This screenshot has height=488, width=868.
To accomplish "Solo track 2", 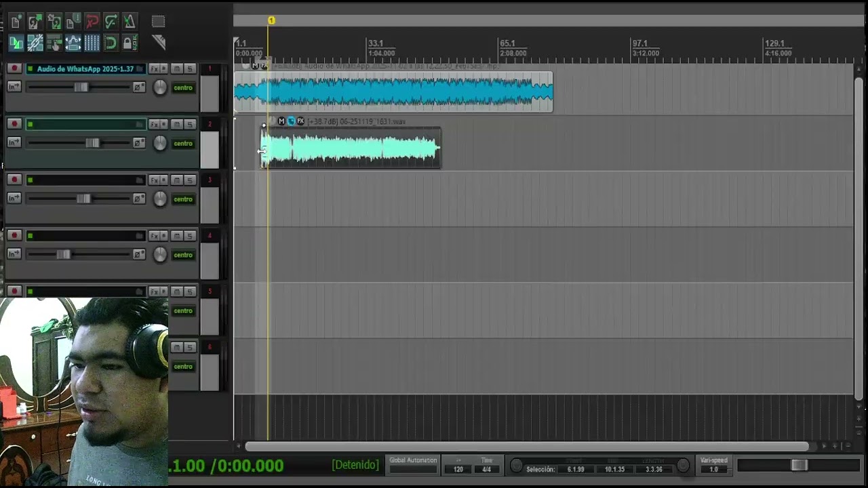I will click(x=190, y=124).
